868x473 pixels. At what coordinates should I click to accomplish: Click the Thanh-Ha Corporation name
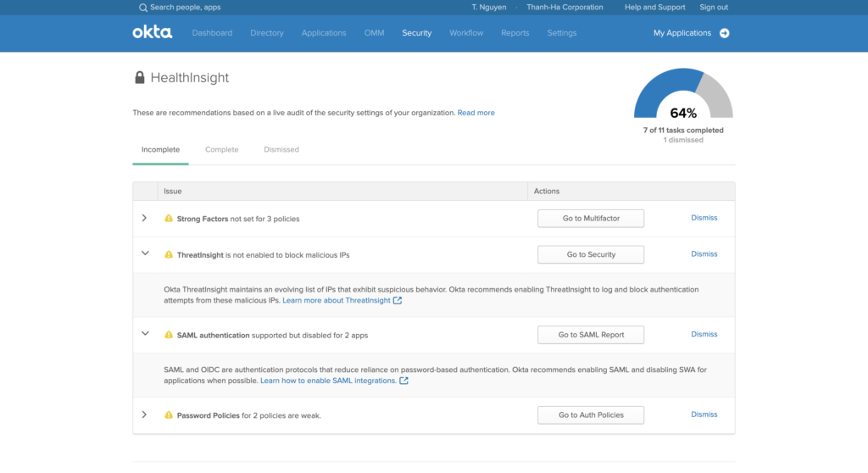(x=565, y=7)
